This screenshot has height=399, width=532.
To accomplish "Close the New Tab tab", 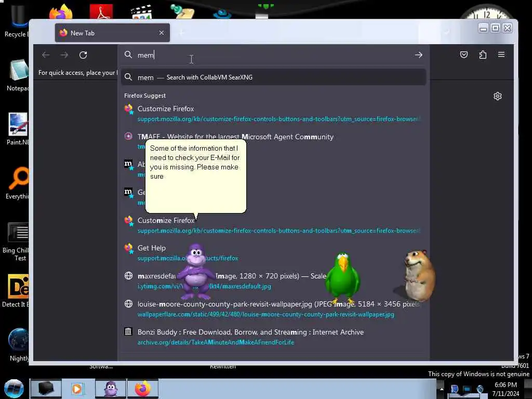I will (162, 33).
